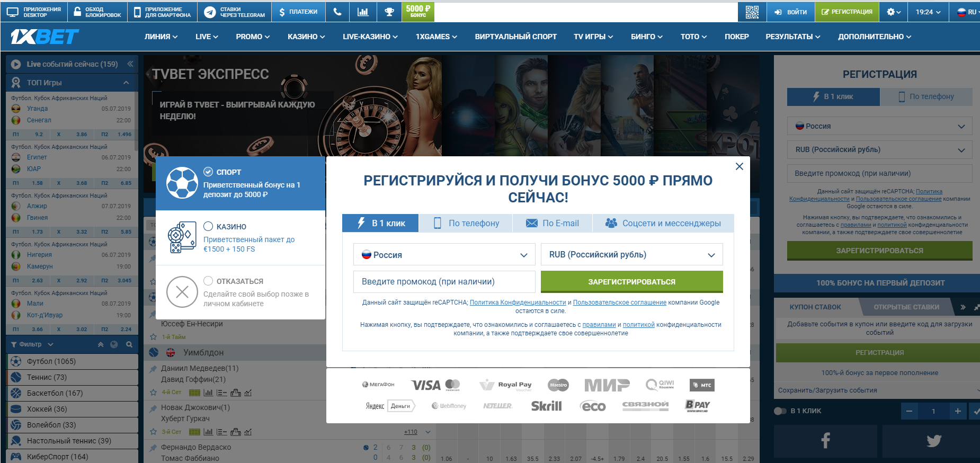The width and height of the screenshot is (980, 463).
Task: Click promo code field in right panel
Action: coord(879,173)
